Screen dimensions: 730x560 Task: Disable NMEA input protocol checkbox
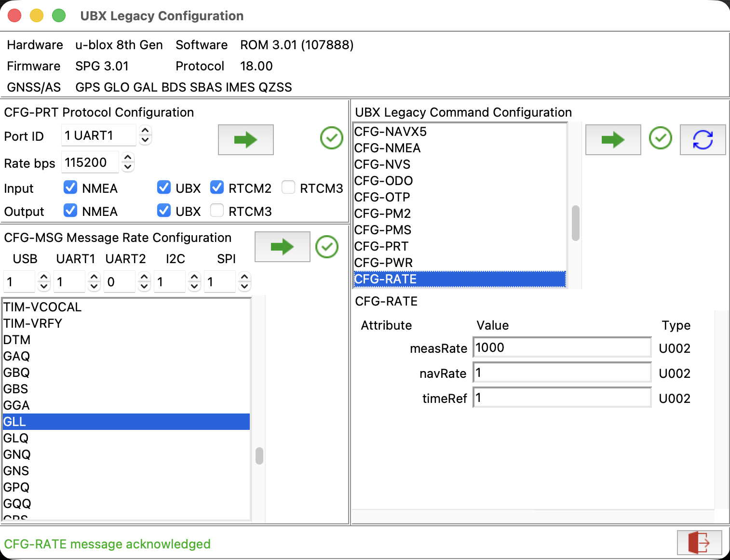pyautogui.click(x=70, y=187)
